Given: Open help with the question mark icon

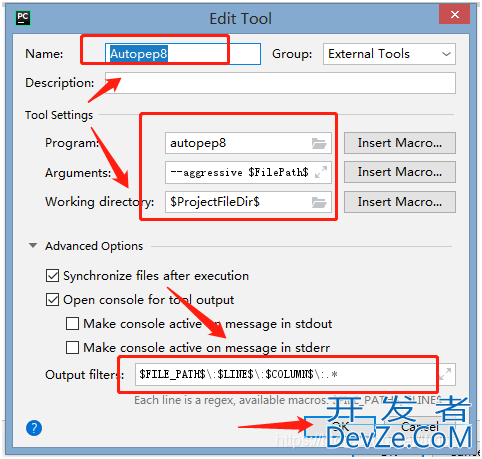Looking at the screenshot, I should coord(34,428).
